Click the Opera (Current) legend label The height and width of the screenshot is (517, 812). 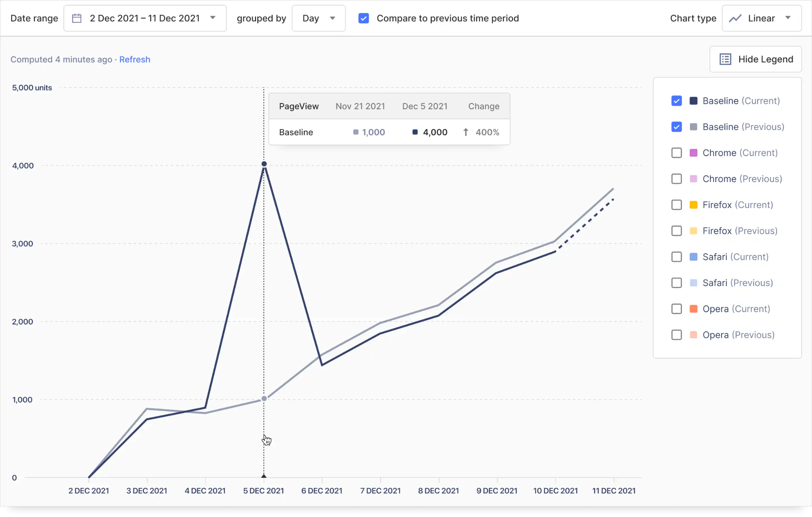[736, 309]
